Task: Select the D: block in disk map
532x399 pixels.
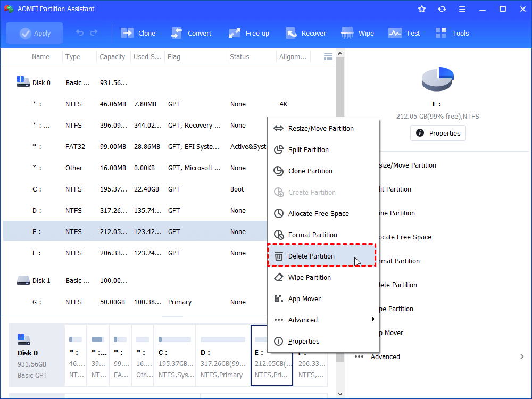Action: coord(223,355)
